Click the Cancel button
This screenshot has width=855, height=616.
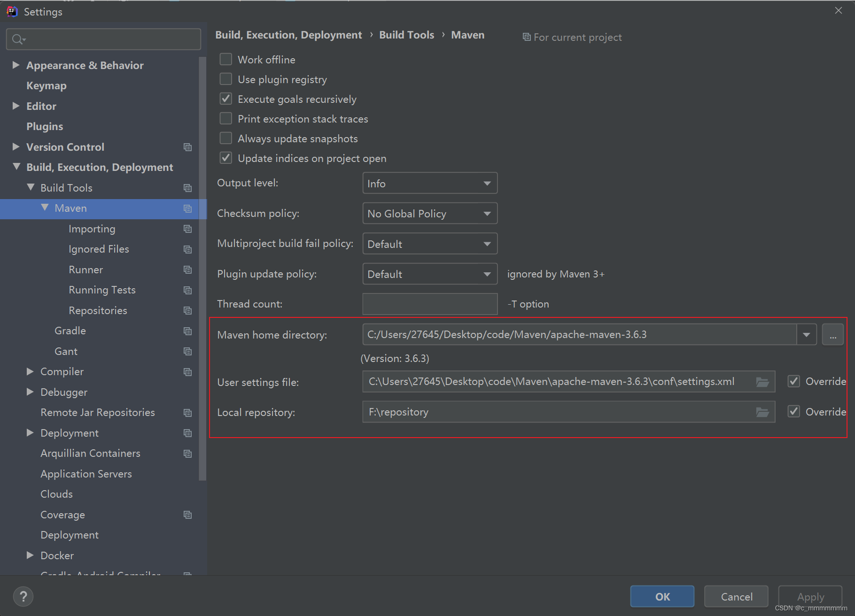737,597
